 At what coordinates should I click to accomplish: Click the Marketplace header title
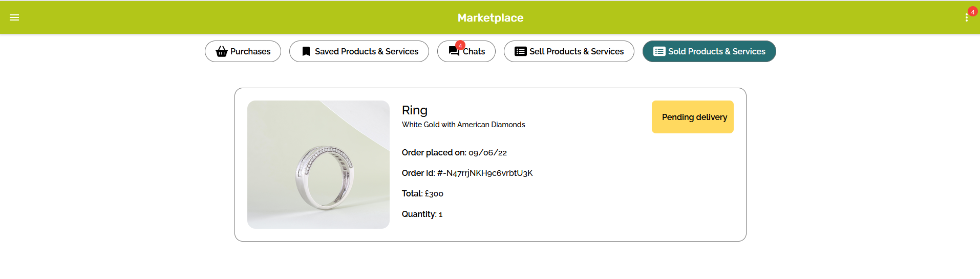point(490,18)
